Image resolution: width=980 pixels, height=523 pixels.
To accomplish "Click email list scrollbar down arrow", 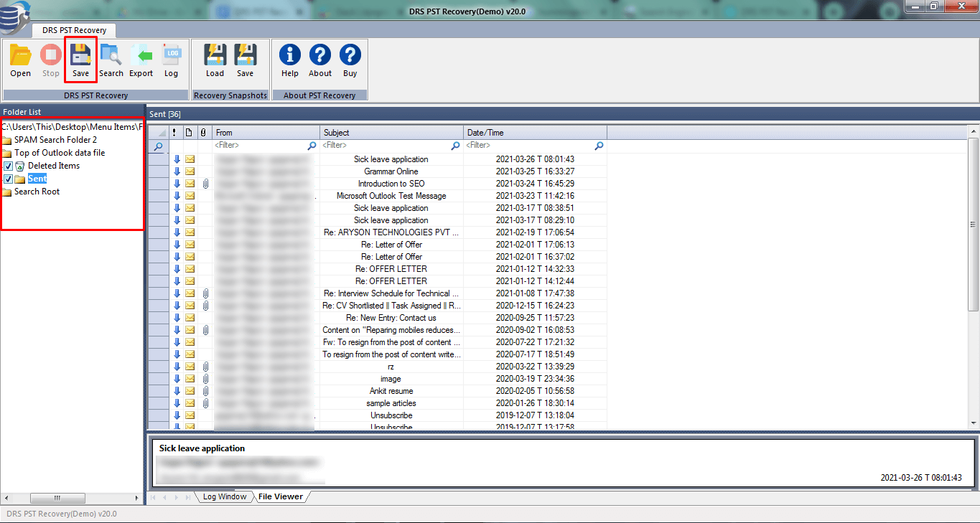I will 974,424.
